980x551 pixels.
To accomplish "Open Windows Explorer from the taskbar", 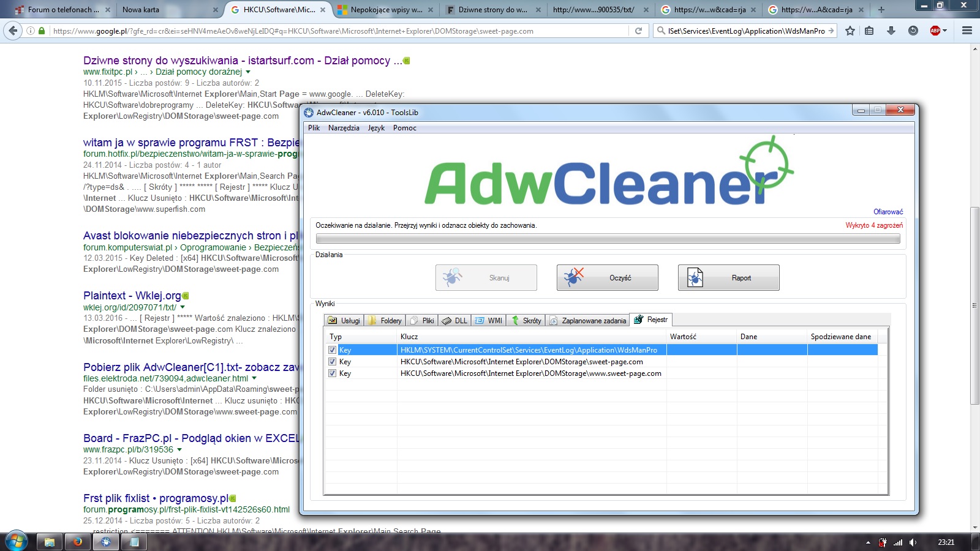I will (x=49, y=542).
